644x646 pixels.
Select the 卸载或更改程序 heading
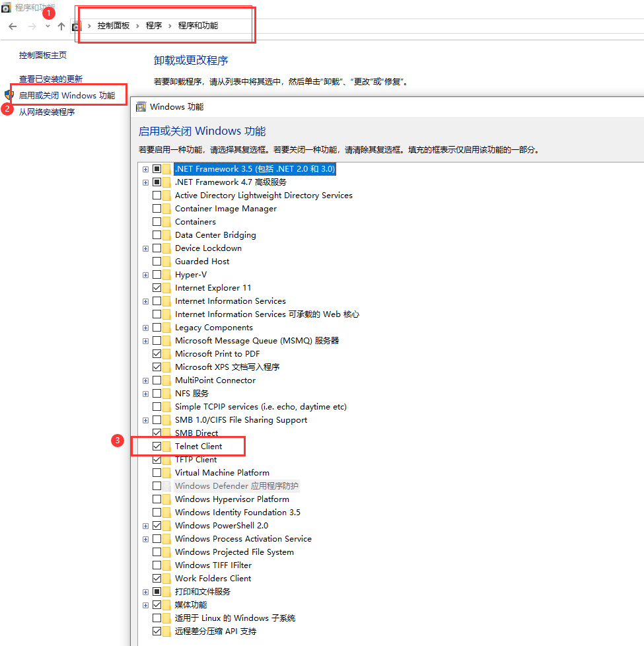click(191, 61)
